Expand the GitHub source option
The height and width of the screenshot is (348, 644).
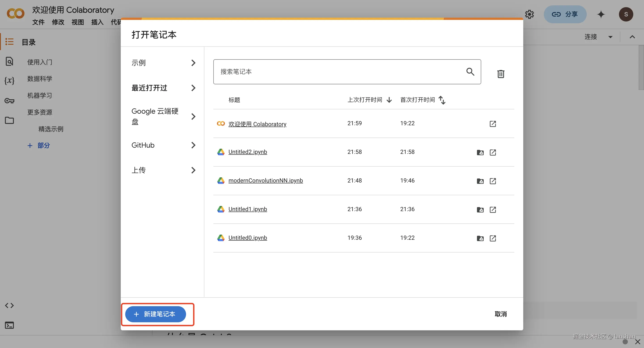point(163,145)
